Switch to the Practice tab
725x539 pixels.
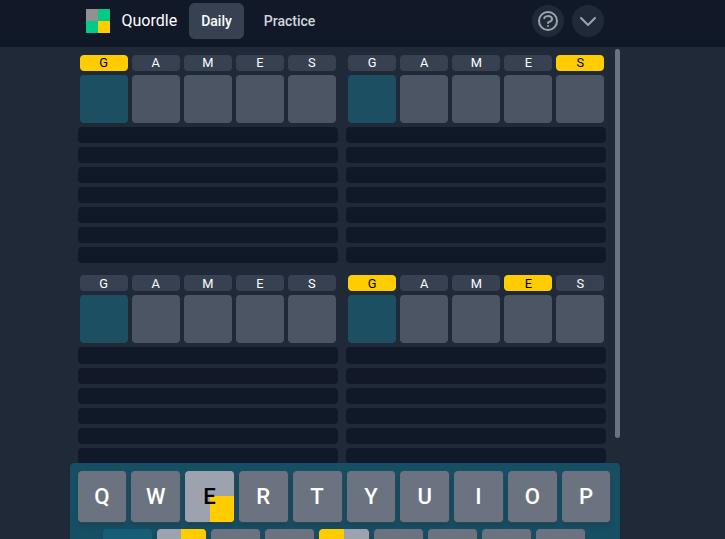[289, 21]
